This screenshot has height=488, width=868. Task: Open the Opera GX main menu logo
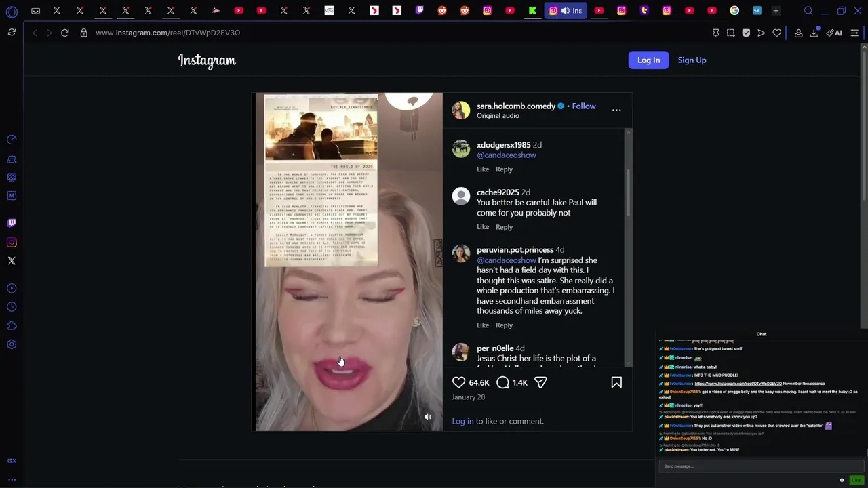click(12, 11)
